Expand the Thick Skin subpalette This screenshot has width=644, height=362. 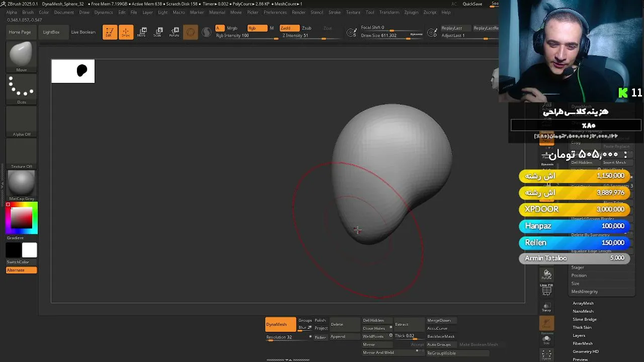click(582, 327)
